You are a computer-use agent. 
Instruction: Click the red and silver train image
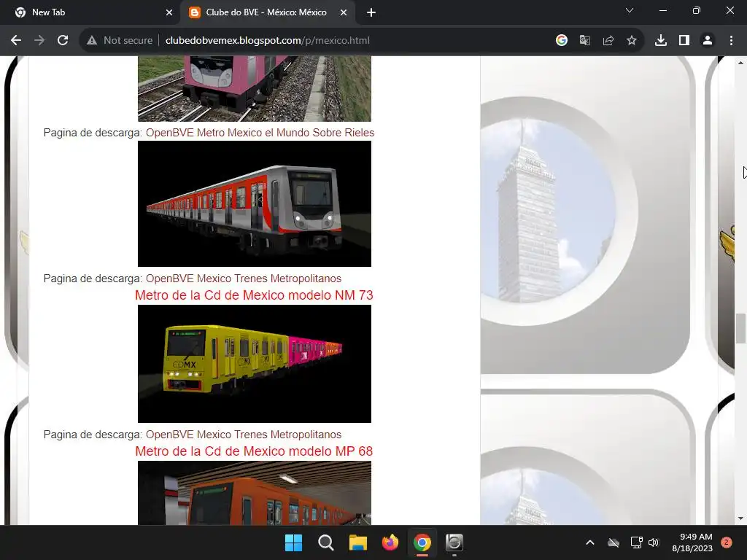pyautogui.click(x=255, y=204)
